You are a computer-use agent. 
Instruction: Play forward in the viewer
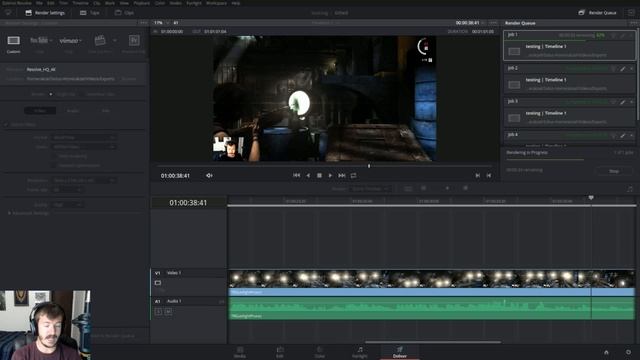[x=330, y=176]
